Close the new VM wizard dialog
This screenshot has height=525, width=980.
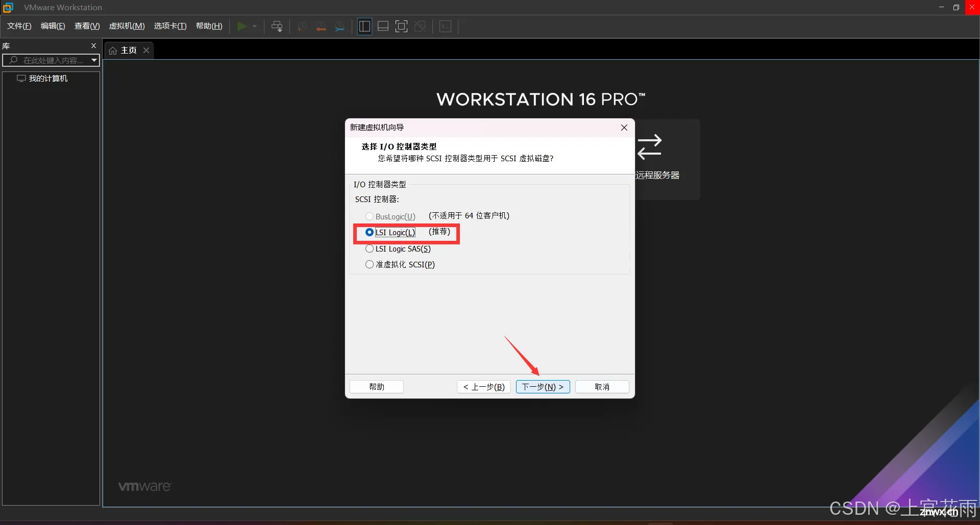624,128
